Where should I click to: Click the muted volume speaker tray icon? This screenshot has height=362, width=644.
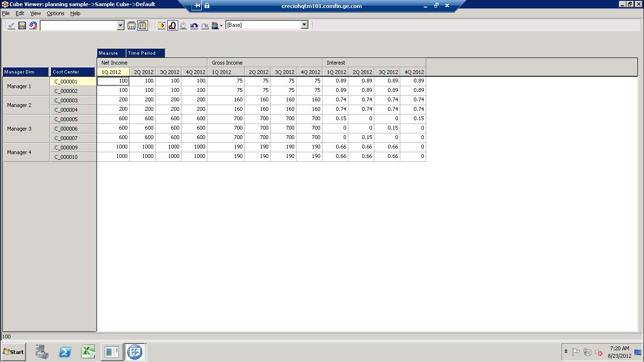pyautogui.click(x=599, y=352)
